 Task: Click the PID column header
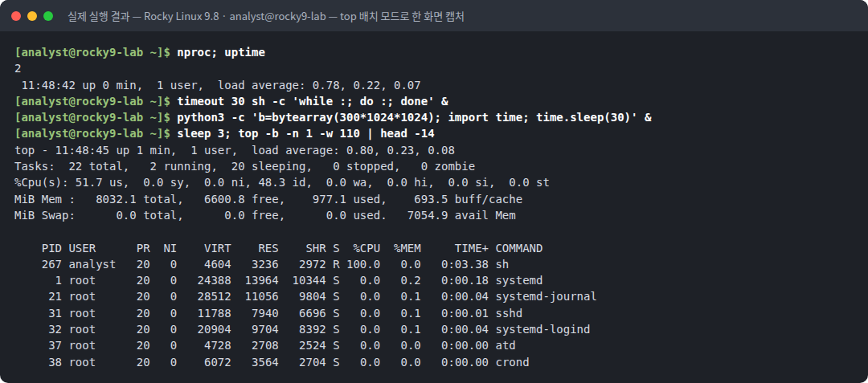point(51,248)
